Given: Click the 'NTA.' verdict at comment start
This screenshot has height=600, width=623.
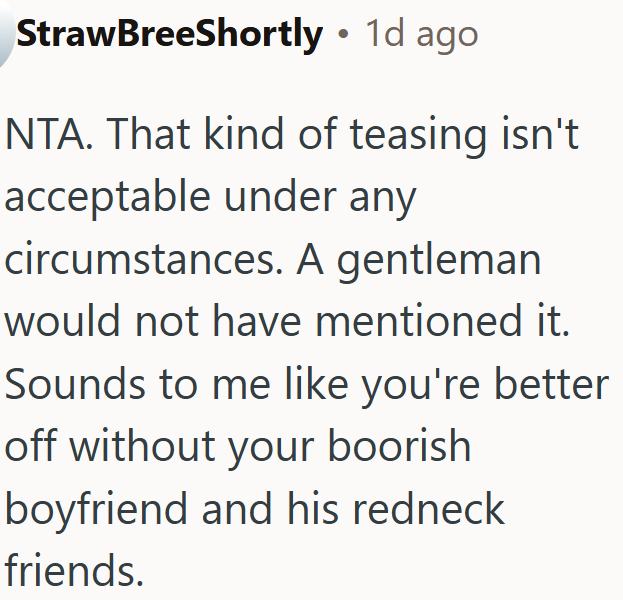Looking at the screenshot, I should pos(45,136).
